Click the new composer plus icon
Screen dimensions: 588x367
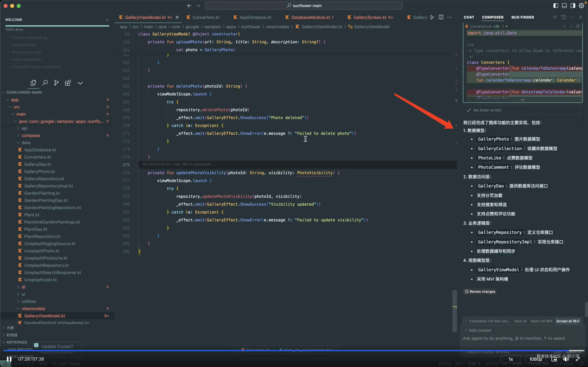pos(555,17)
